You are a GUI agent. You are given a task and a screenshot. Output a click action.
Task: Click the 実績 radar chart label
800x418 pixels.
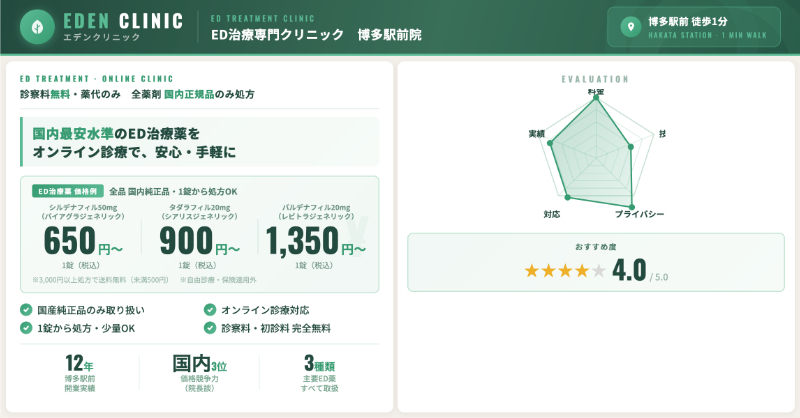pos(536,133)
